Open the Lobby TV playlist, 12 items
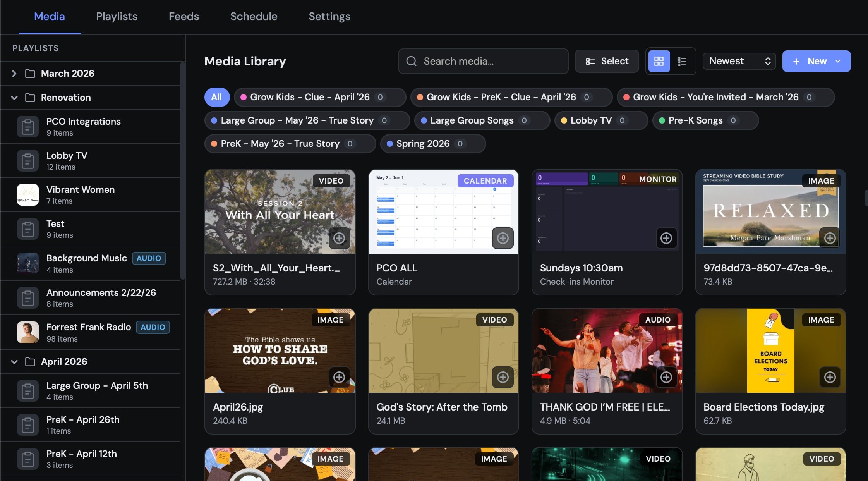The width and height of the screenshot is (868, 481). tap(91, 161)
